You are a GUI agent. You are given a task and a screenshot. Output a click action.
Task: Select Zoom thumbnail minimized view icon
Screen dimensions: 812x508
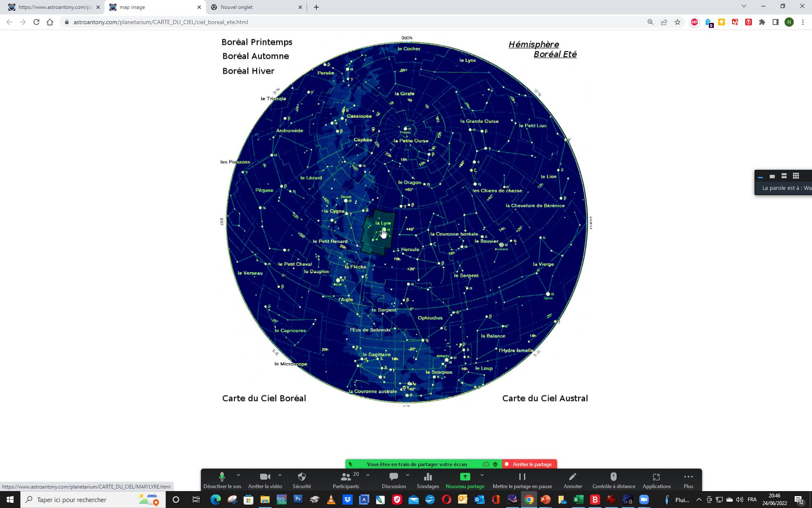pos(760,177)
